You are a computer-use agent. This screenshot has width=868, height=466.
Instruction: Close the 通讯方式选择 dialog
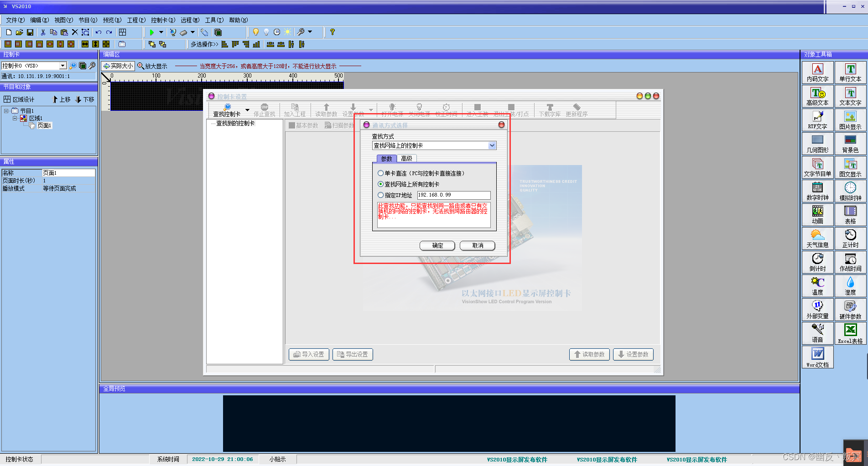click(x=501, y=125)
